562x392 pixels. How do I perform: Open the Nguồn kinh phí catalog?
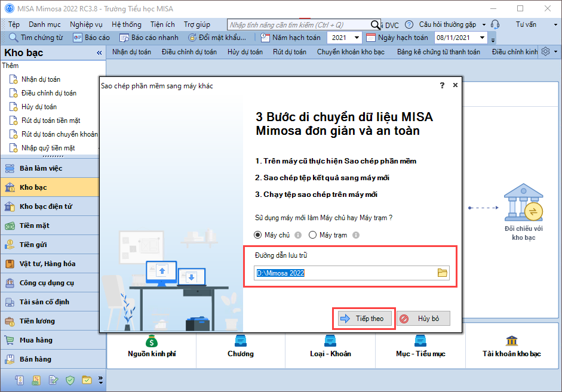152,346
